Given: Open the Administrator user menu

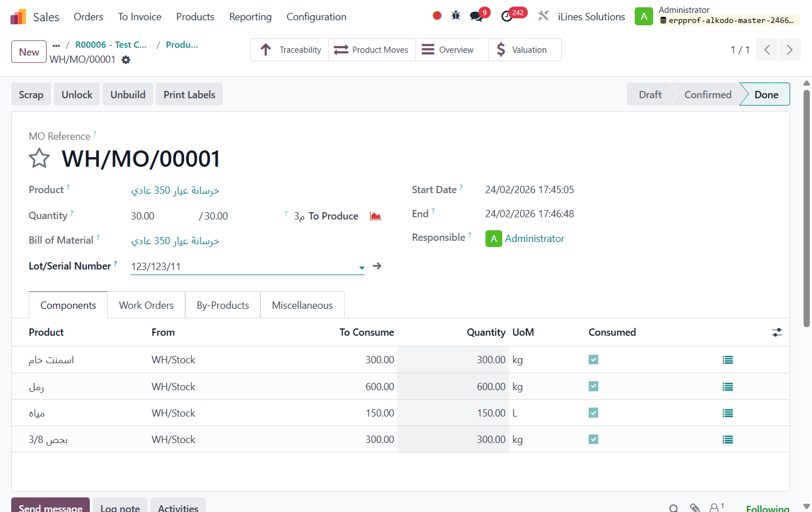Looking at the screenshot, I should click(717, 16).
